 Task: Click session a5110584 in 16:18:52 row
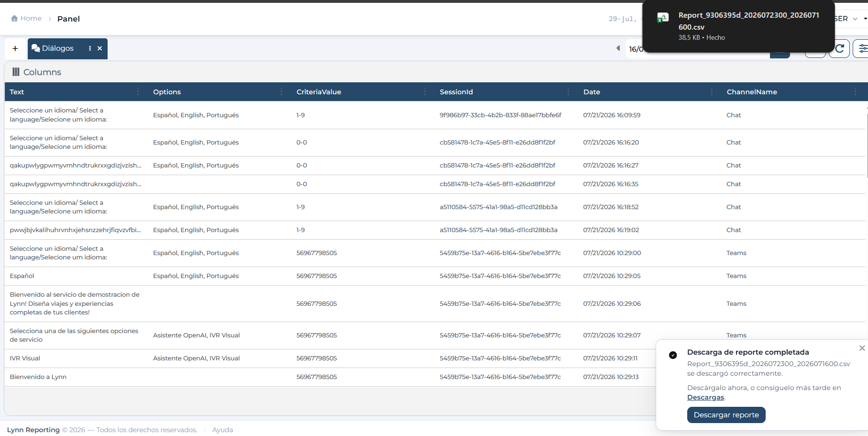click(x=498, y=207)
